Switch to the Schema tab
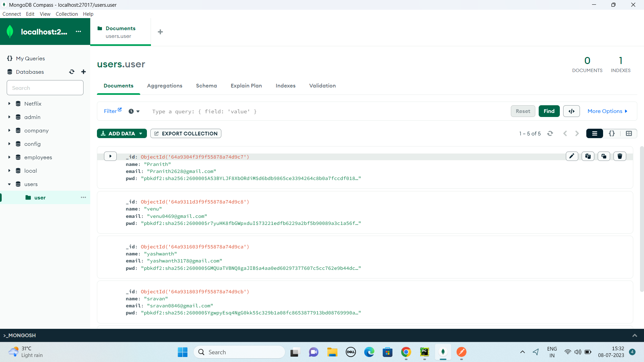The image size is (644, 362). tap(206, 86)
